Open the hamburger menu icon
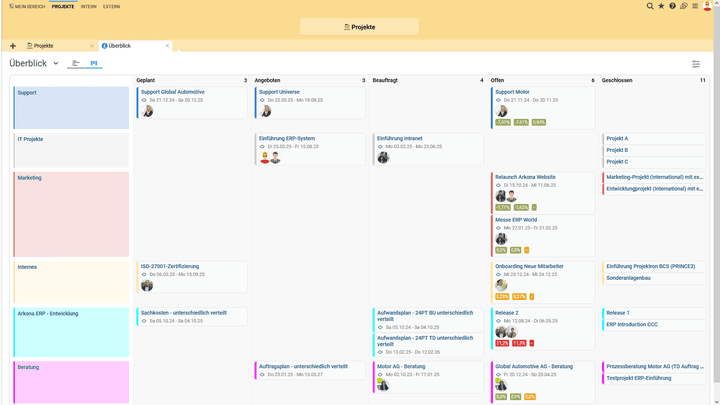This screenshot has height=405, width=720. pos(695,6)
